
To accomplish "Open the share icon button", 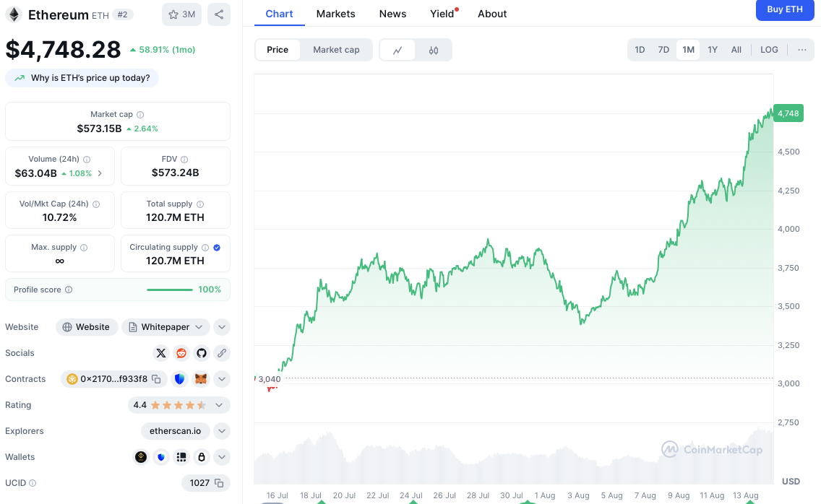I will [x=219, y=14].
